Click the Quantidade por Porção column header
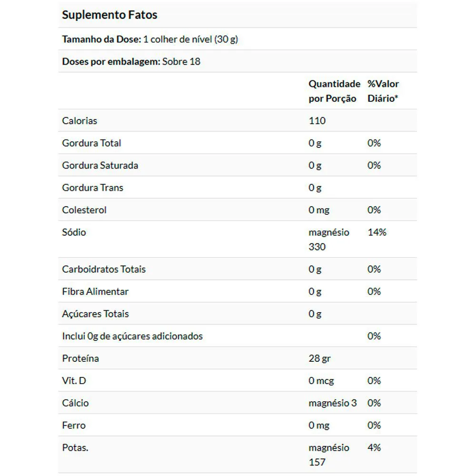 [334, 91]
